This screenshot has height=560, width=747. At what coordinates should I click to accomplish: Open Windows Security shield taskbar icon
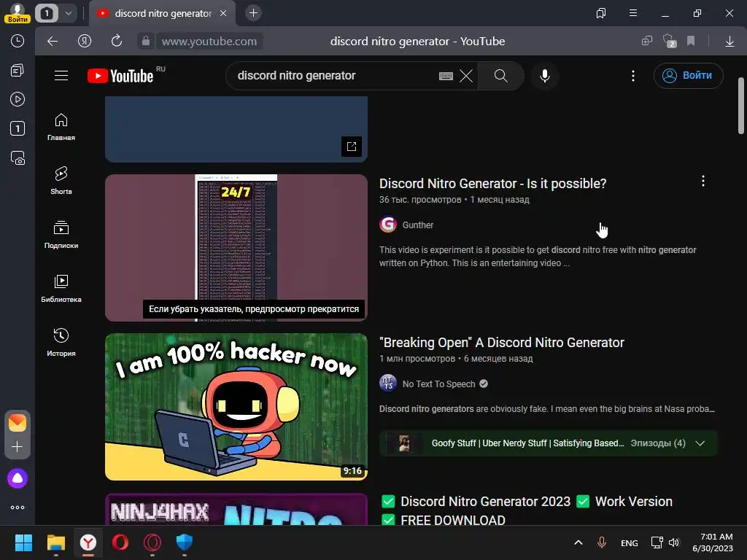185,542
